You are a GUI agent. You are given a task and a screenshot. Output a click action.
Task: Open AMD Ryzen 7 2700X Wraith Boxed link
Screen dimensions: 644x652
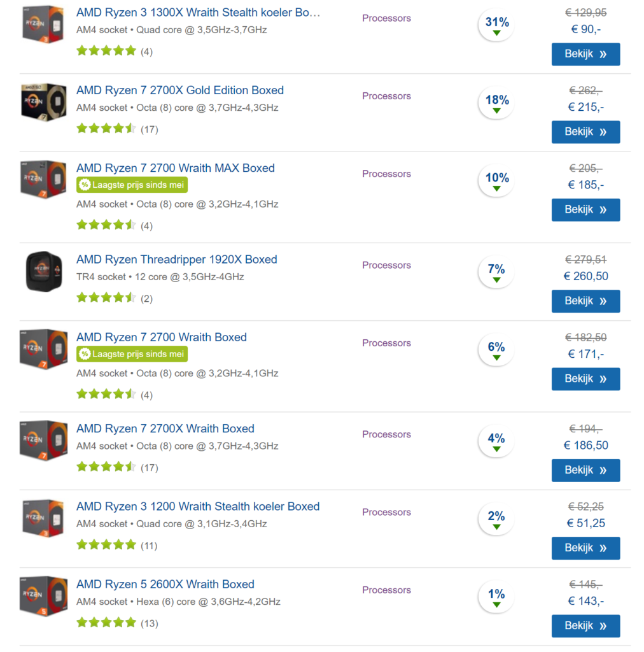[x=165, y=429]
